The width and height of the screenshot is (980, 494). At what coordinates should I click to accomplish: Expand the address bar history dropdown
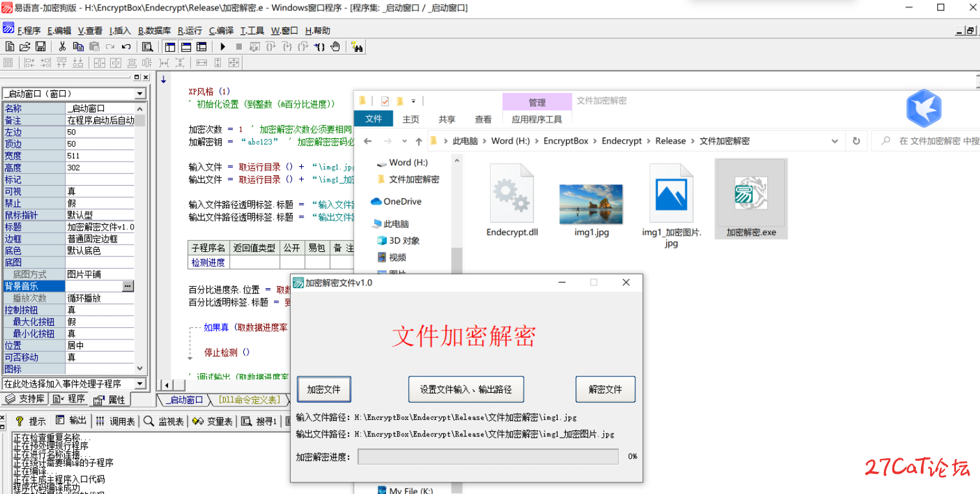point(835,141)
